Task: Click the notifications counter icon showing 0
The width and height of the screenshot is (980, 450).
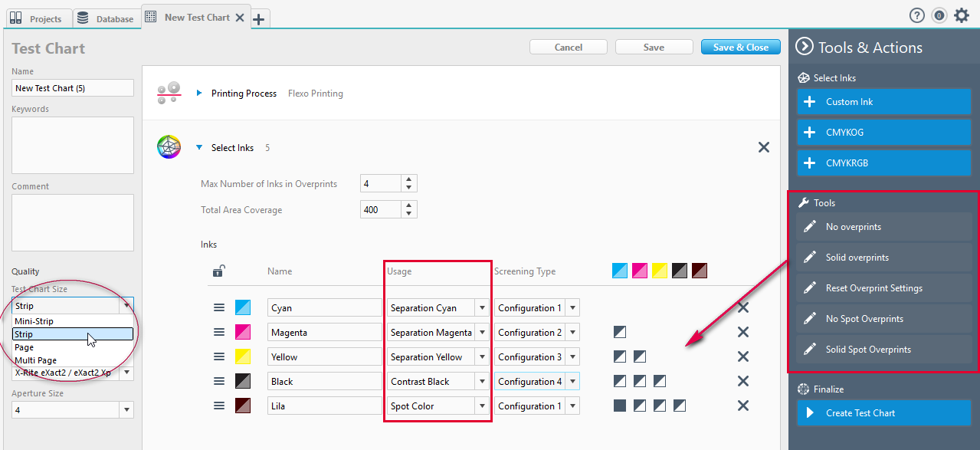Action: (x=939, y=15)
